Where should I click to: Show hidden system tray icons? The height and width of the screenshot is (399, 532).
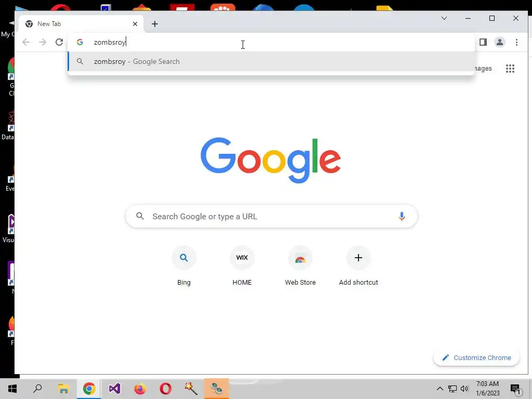440,389
